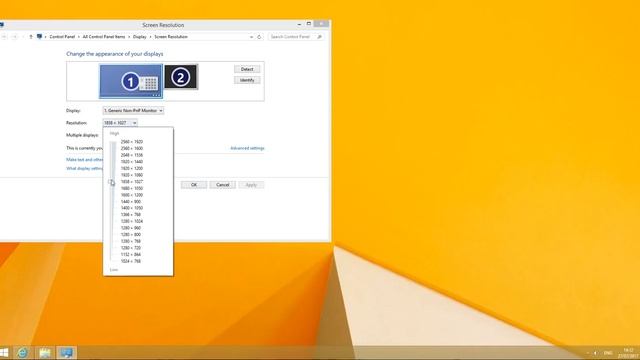Choose 1920 × 1080 resolution

point(131,175)
